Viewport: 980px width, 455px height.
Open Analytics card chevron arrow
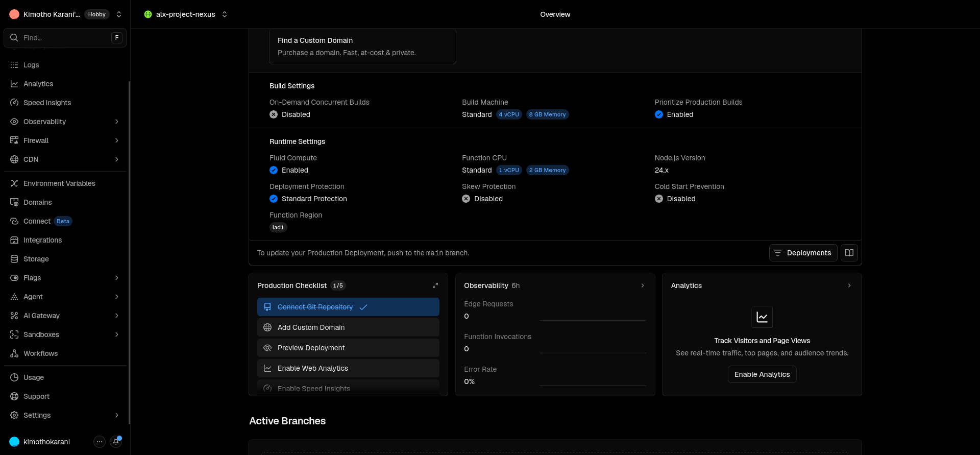coord(849,285)
